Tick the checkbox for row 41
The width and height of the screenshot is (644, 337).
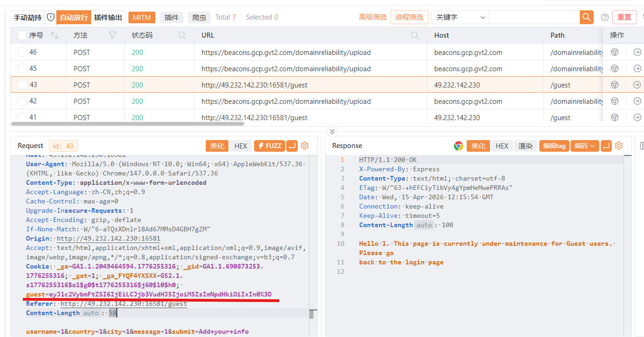click(22, 117)
